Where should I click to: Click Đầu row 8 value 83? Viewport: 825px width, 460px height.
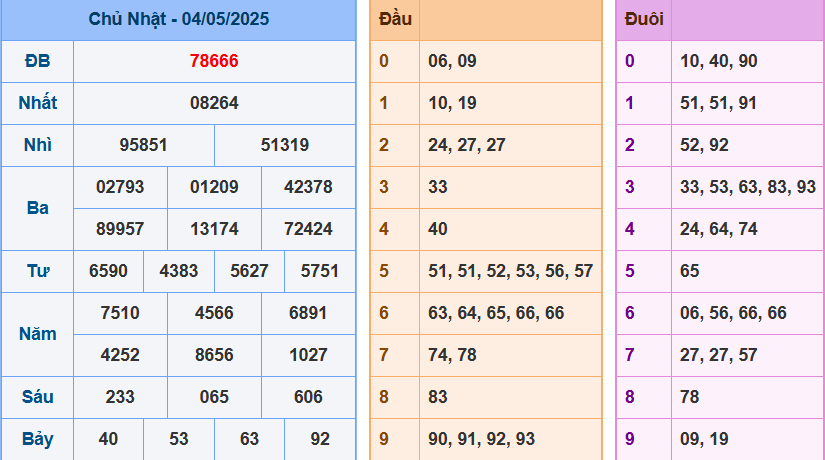pos(438,397)
